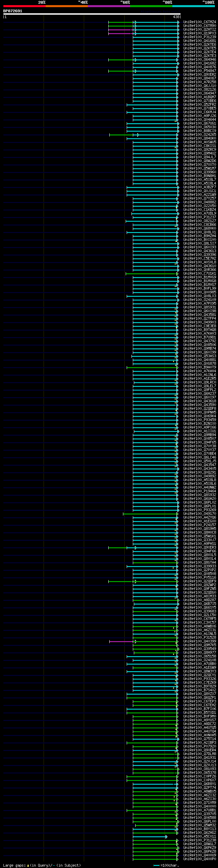This screenshot has width=218, height=868.
Task: Select the query name BP072691
Action: [x=13, y=11]
